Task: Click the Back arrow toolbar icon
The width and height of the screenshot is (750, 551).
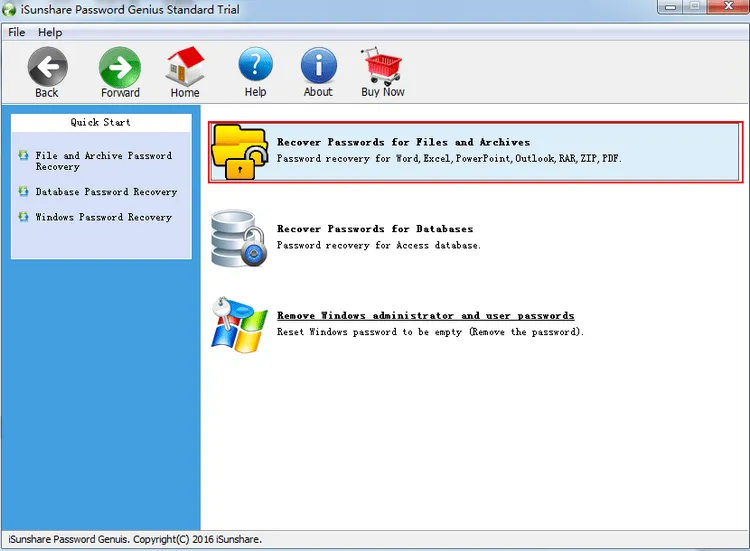Action: (47, 66)
